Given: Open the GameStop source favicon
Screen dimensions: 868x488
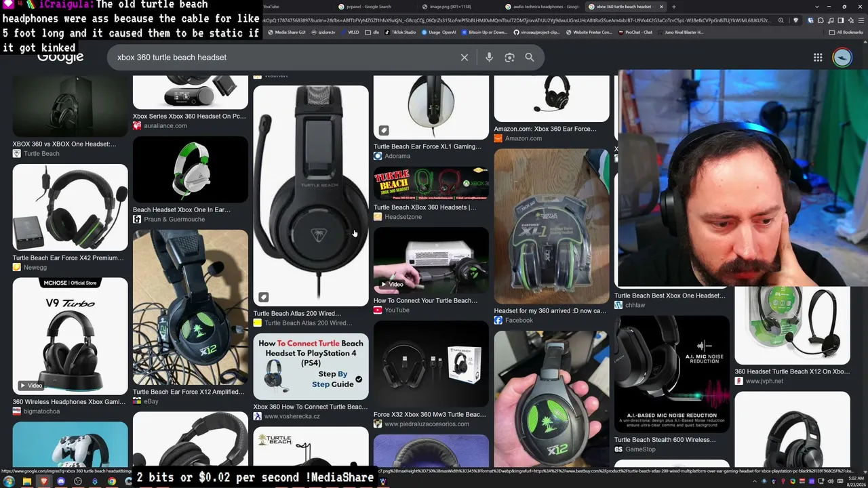Looking at the screenshot, I should coord(618,449).
